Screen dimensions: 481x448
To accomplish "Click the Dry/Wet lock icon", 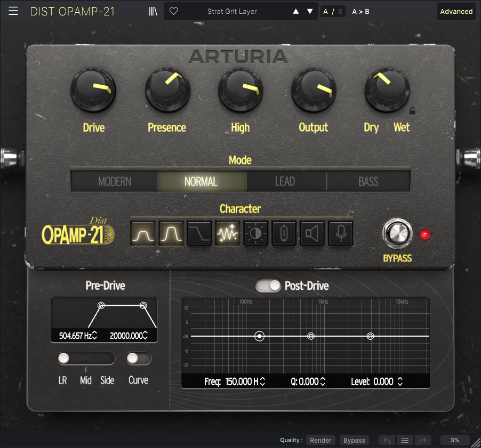I will [412, 111].
